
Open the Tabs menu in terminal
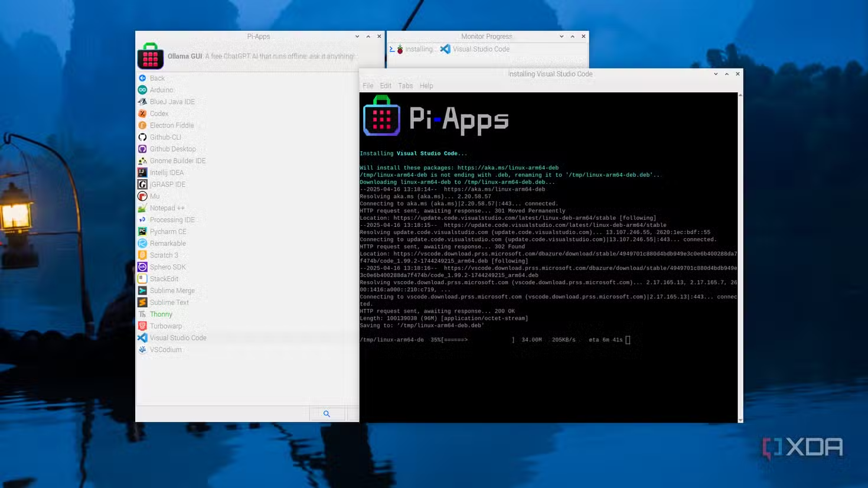[406, 86]
